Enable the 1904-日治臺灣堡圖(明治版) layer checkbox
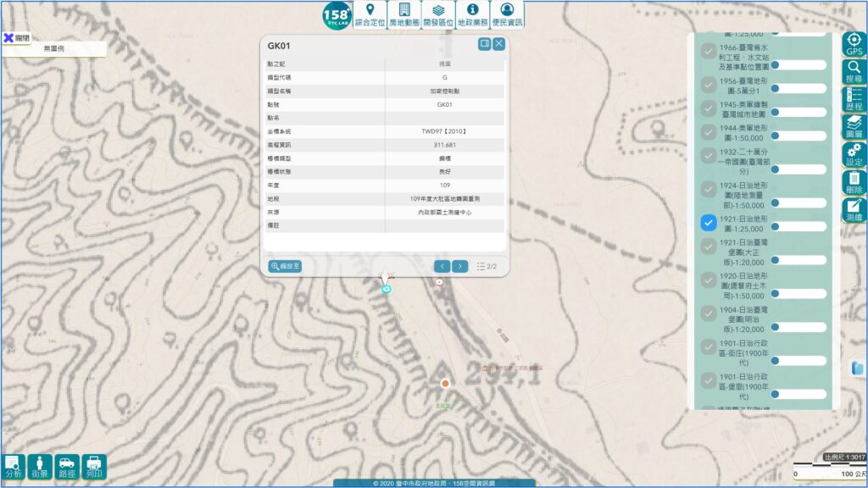The width and height of the screenshot is (868, 488). click(x=708, y=313)
